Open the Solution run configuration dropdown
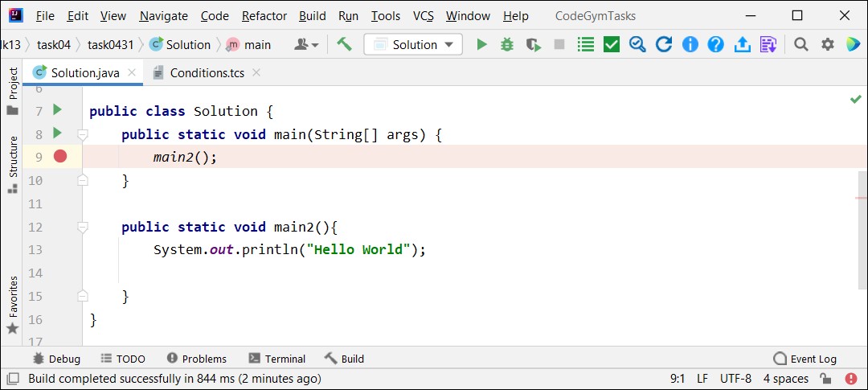 (x=413, y=44)
